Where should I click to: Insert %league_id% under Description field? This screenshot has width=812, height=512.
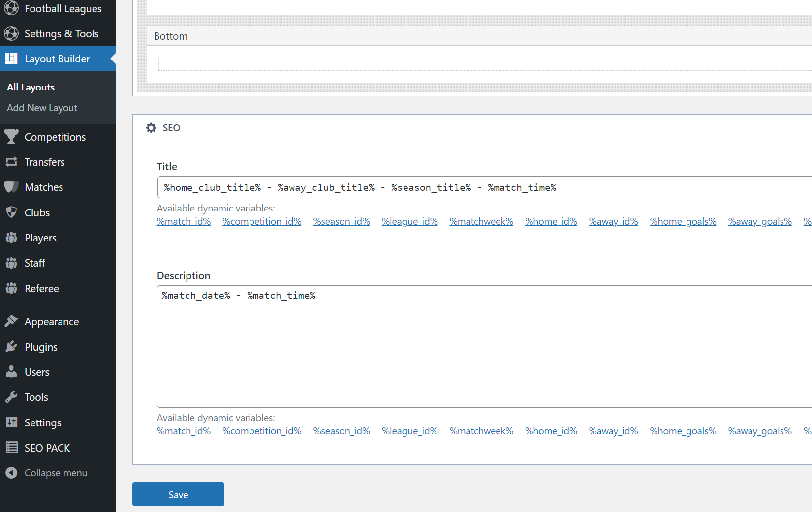tap(409, 431)
